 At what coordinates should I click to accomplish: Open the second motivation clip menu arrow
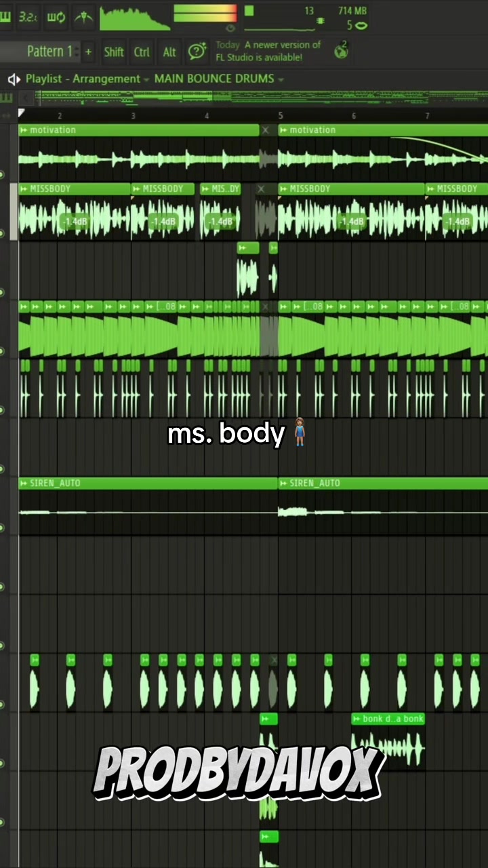(284, 130)
